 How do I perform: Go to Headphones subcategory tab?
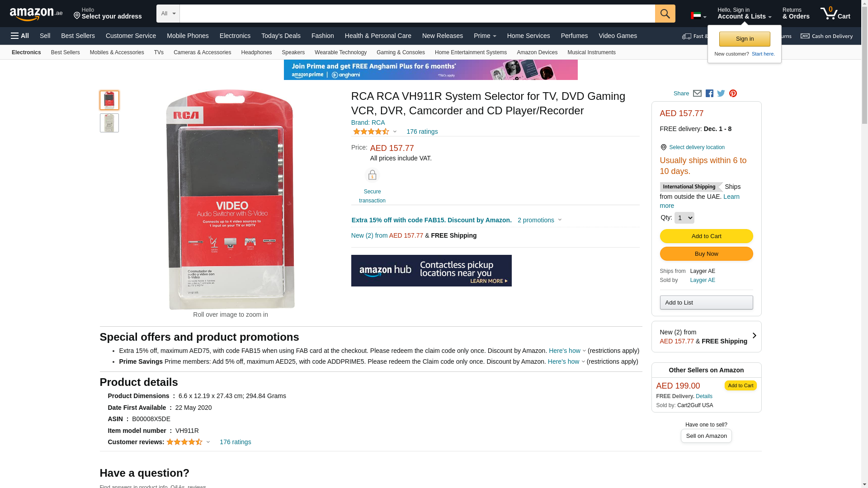click(x=256, y=52)
